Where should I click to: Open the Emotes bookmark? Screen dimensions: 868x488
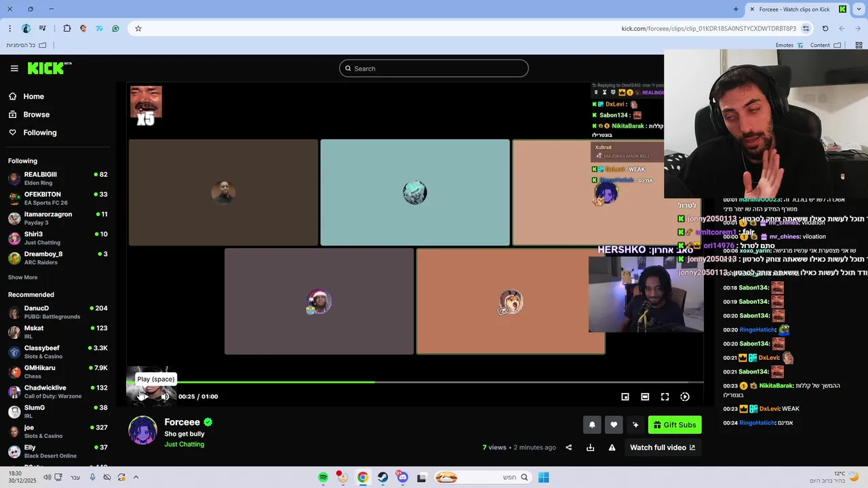pos(789,45)
